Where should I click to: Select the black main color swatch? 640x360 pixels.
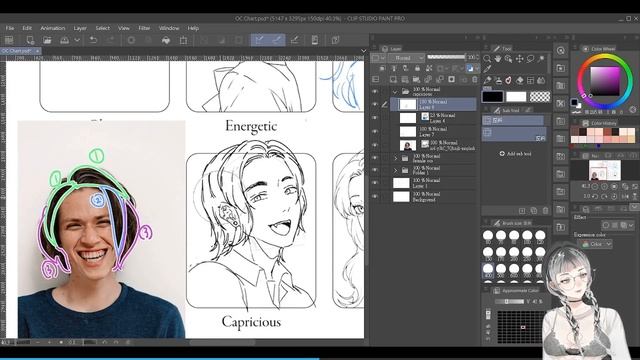point(493,97)
